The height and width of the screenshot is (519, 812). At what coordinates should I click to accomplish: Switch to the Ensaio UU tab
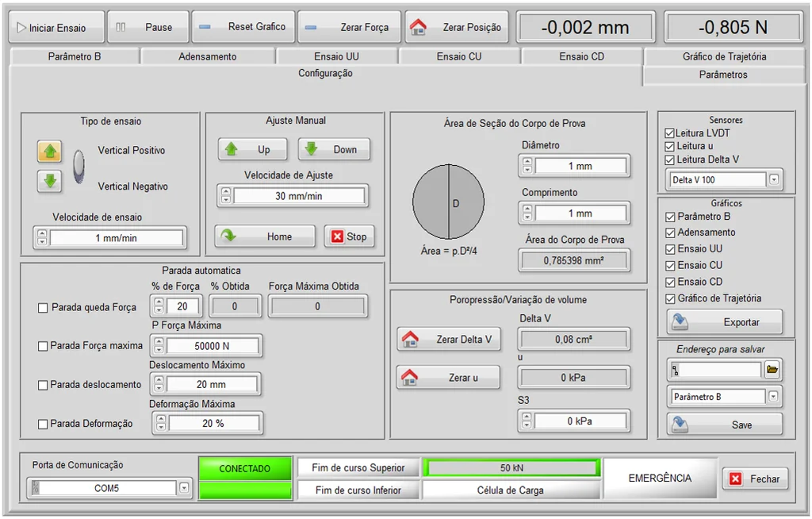click(x=336, y=56)
